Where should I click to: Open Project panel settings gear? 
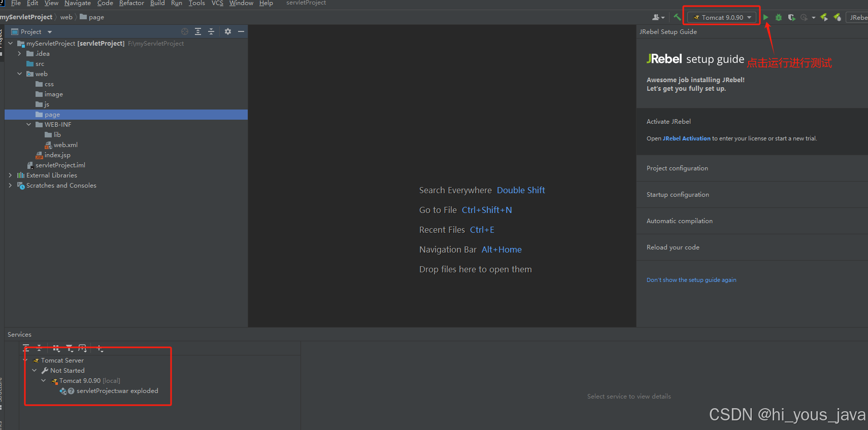228,31
